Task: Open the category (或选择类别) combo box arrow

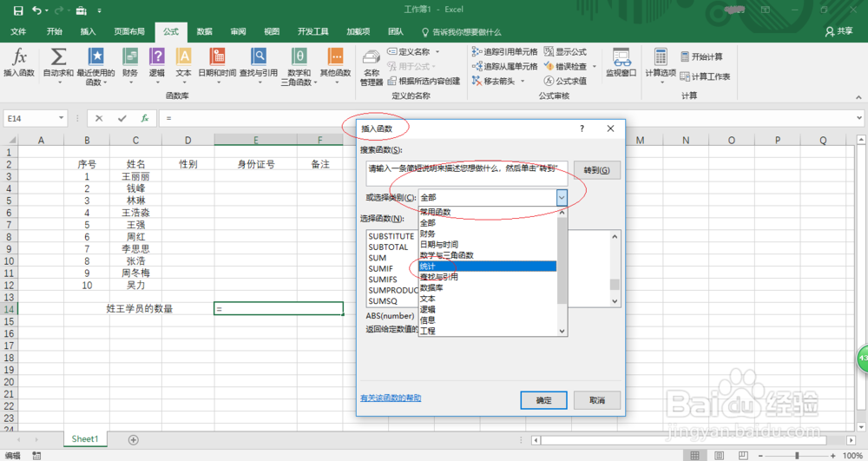Action: point(562,198)
